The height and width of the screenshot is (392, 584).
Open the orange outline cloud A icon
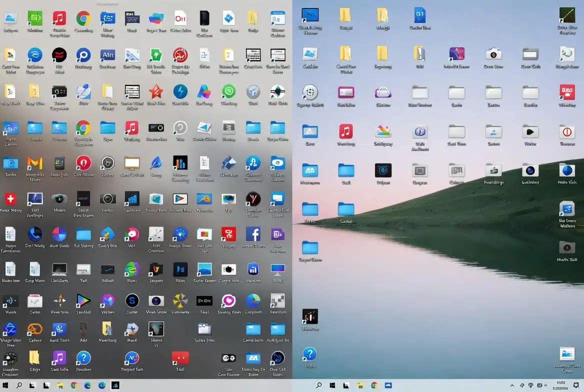[x=34, y=329]
